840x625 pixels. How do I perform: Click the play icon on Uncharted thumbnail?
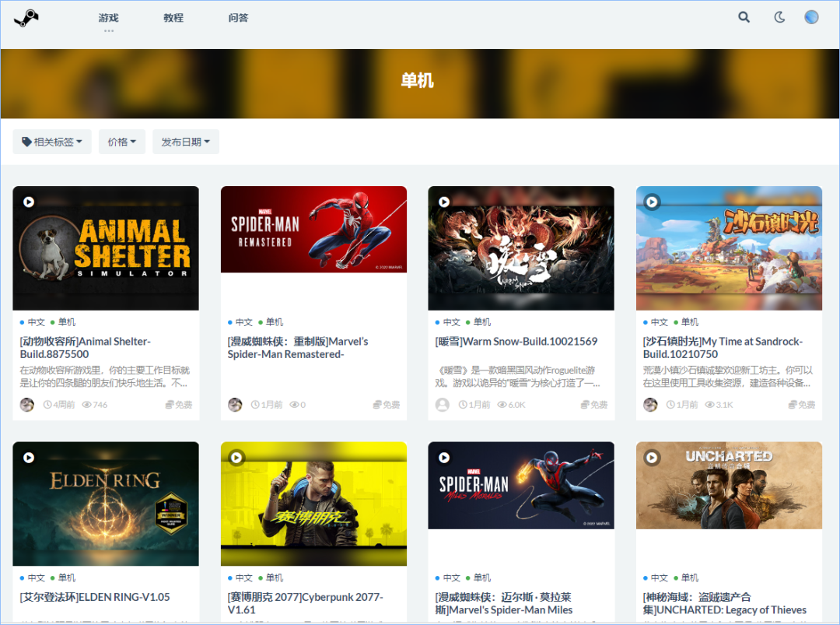point(652,458)
